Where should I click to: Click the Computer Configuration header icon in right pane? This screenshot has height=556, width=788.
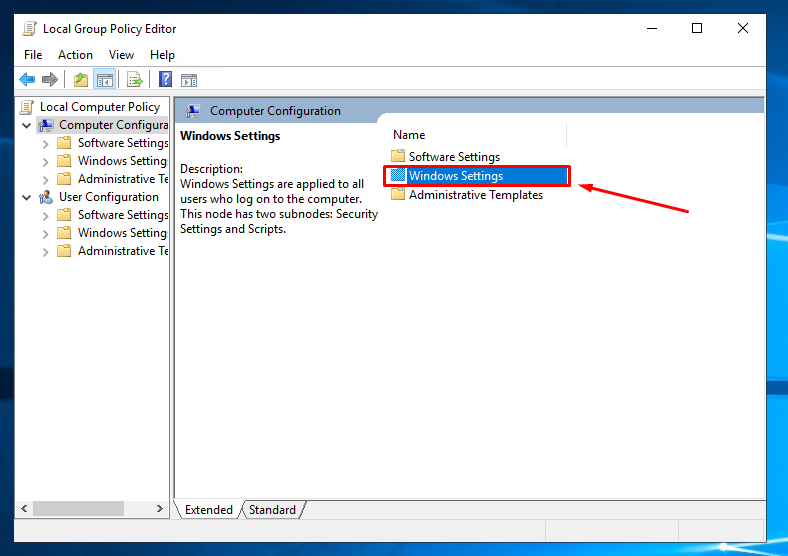pos(193,111)
